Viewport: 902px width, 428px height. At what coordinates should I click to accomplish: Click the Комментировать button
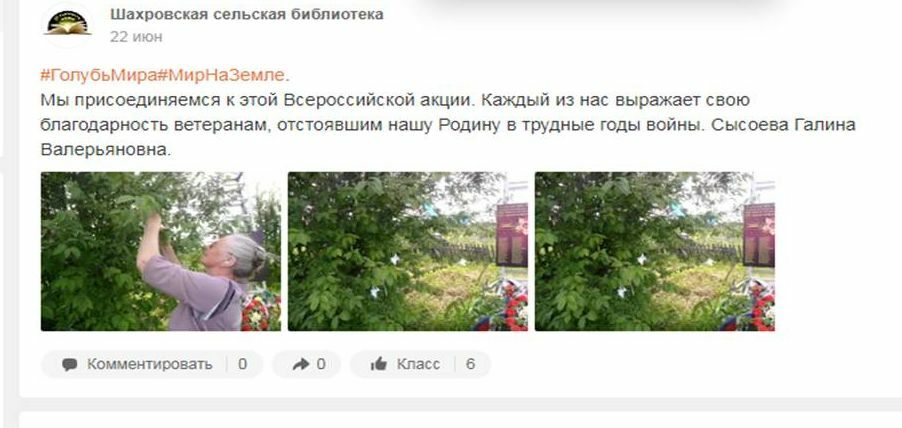[152, 364]
